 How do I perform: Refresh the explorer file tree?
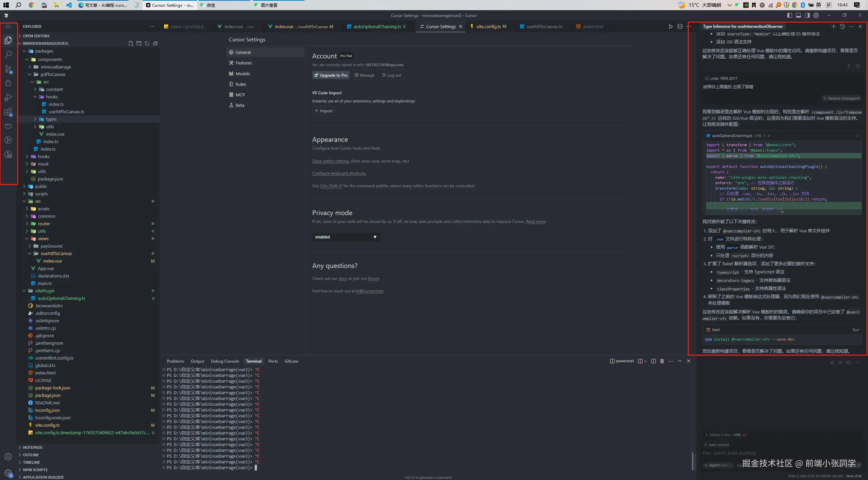(x=147, y=43)
